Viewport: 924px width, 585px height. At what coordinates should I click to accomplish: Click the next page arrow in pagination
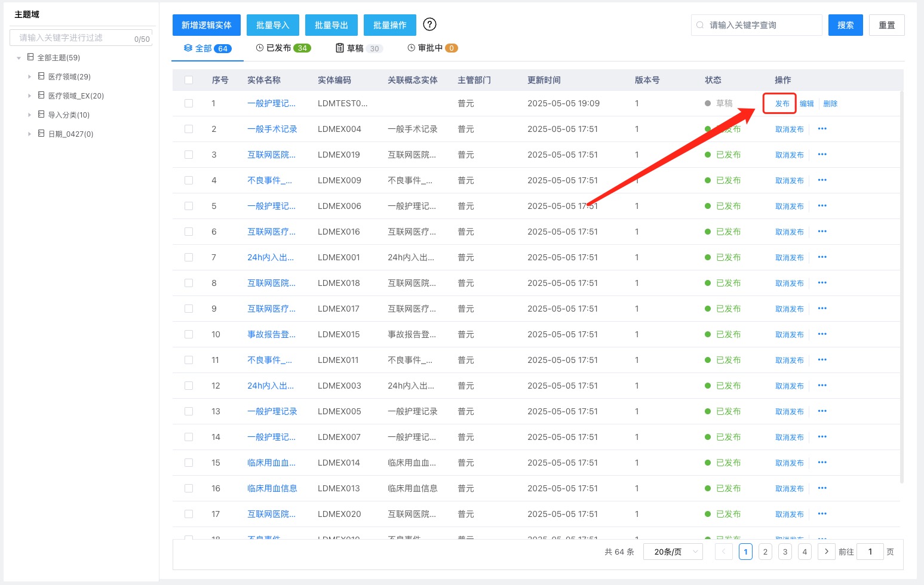click(826, 552)
